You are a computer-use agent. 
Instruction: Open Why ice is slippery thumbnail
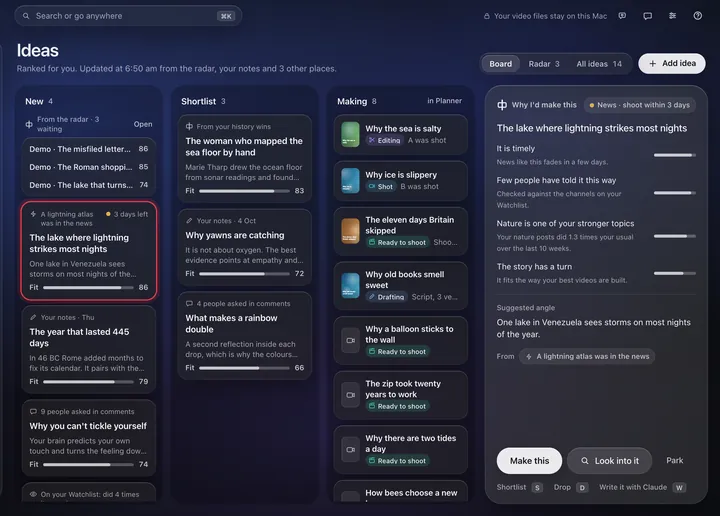tap(350, 180)
